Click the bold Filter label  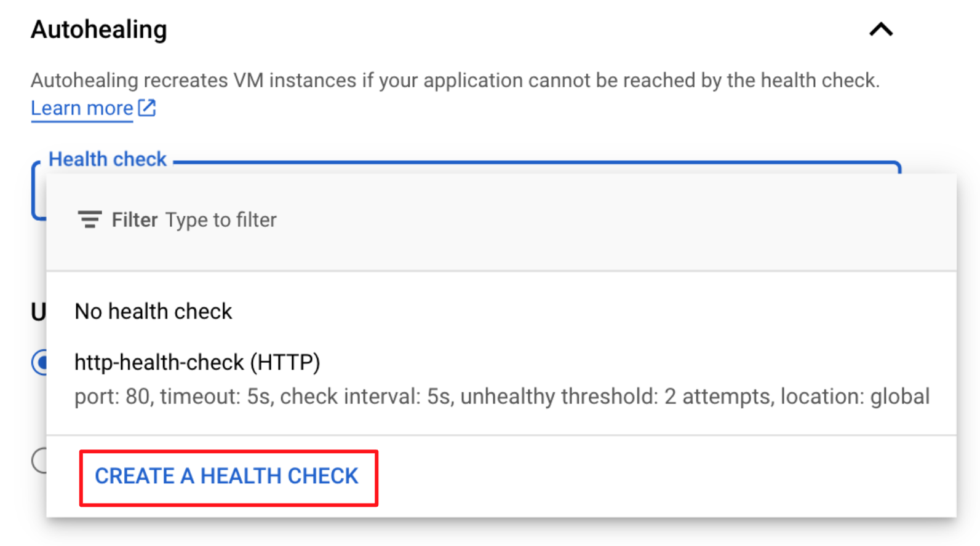click(x=135, y=220)
